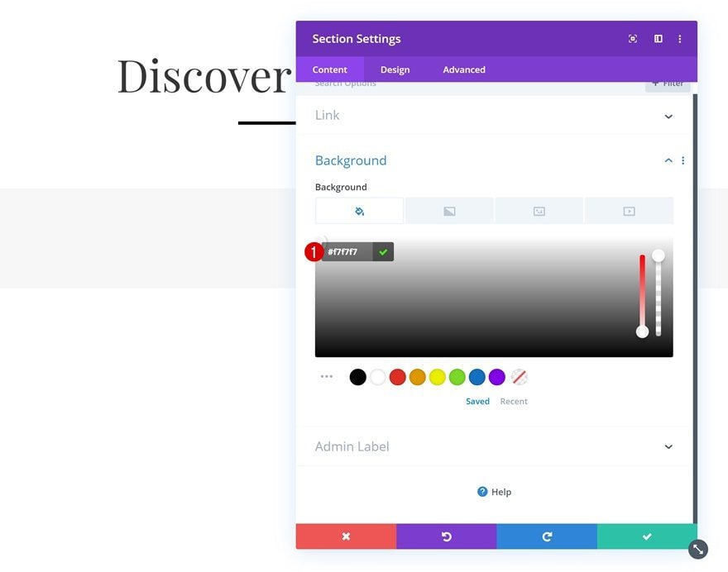Select the background image tab icon
This screenshot has width=728, height=572.
[539, 211]
